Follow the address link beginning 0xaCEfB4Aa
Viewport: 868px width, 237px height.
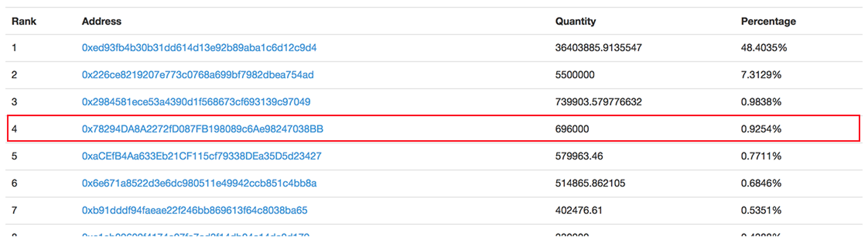pyautogui.click(x=202, y=156)
